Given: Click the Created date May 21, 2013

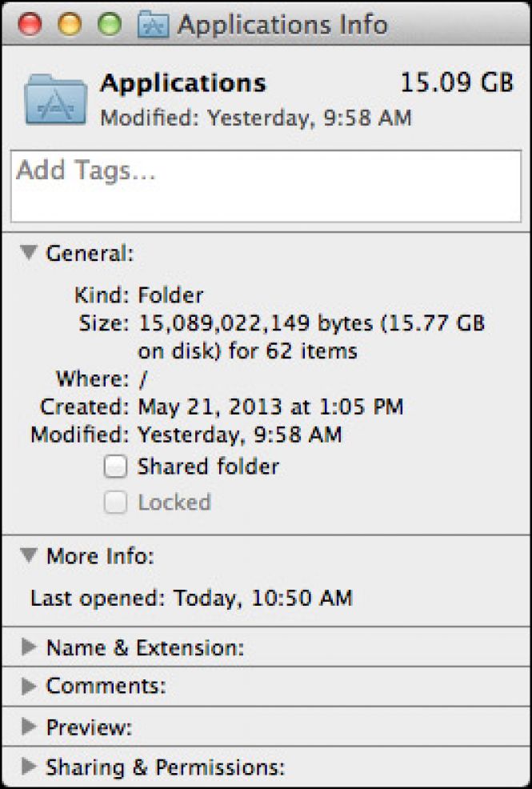Looking at the screenshot, I should click(x=270, y=407).
